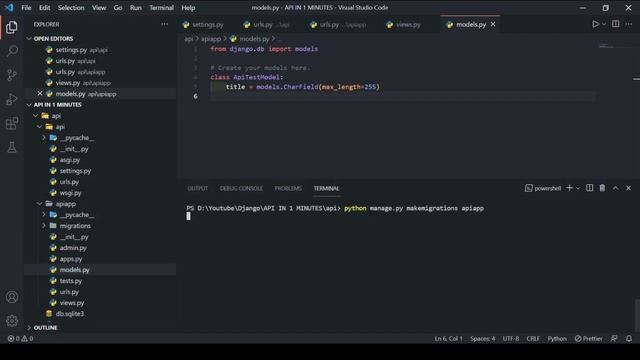Image resolution: width=640 pixels, height=360 pixels.
Task: Collapse the apiapp folder
Action: (x=66, y=204)
